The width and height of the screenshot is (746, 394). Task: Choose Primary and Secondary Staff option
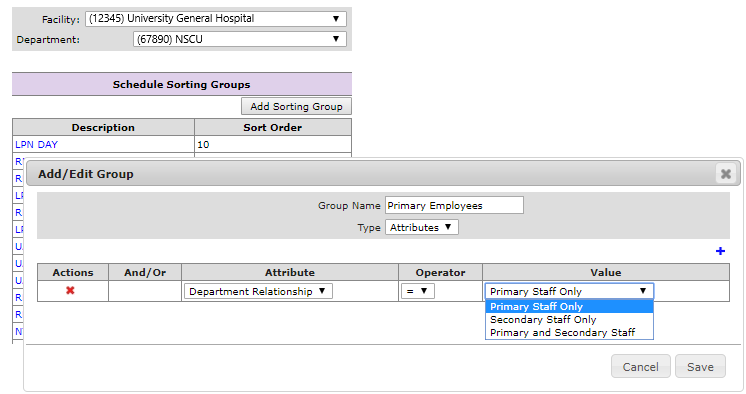coord(569,333)
